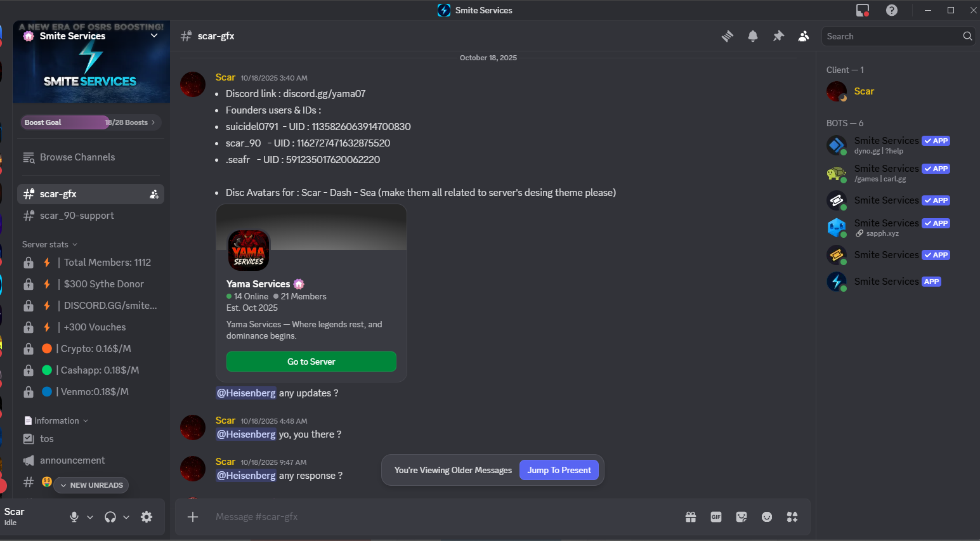Select Total Members: 1112 locked channel

pos(91,263)
